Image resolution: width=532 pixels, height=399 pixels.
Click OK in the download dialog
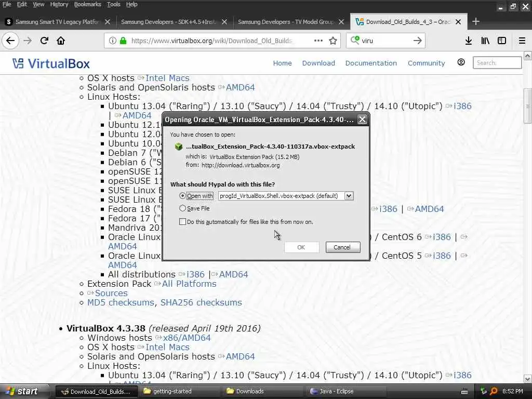point(301,247)
